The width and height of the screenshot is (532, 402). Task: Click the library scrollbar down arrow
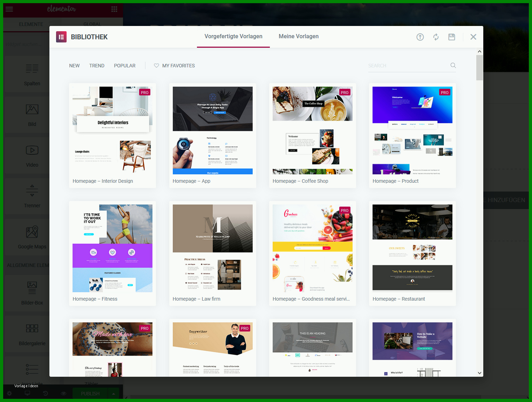479,373
